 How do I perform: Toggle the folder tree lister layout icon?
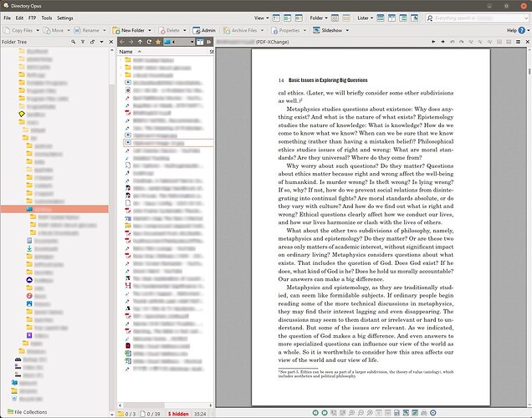403,18
